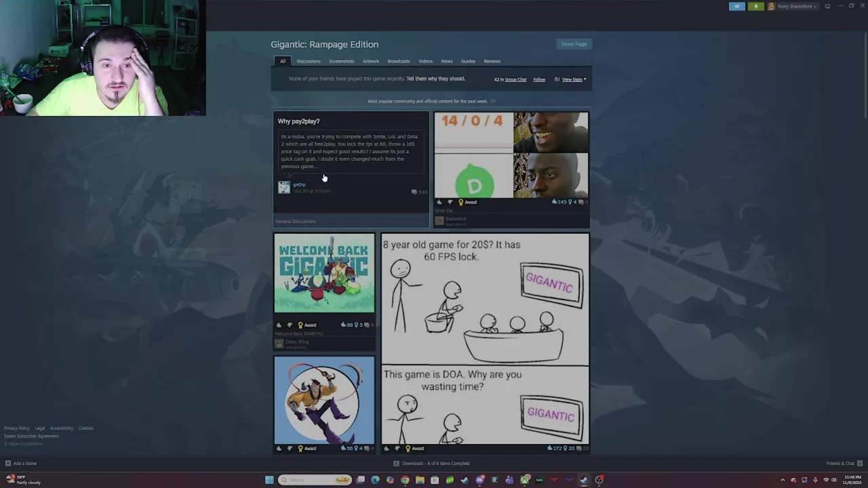Image resolution: width=868 pixels, height=488 pixels.
Task: Open the Group Chat link
Action: (x=515, y=79)
